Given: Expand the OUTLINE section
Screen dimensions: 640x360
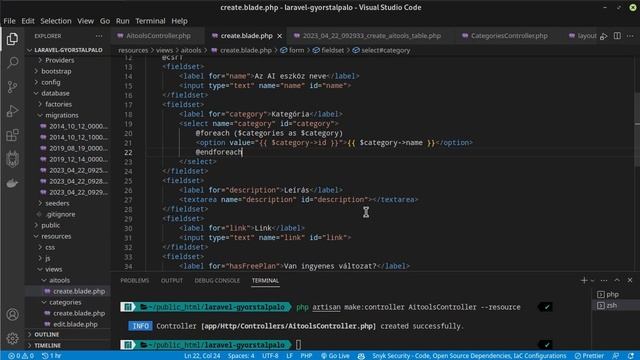Looking at the screenshot, I should point(47,334).
